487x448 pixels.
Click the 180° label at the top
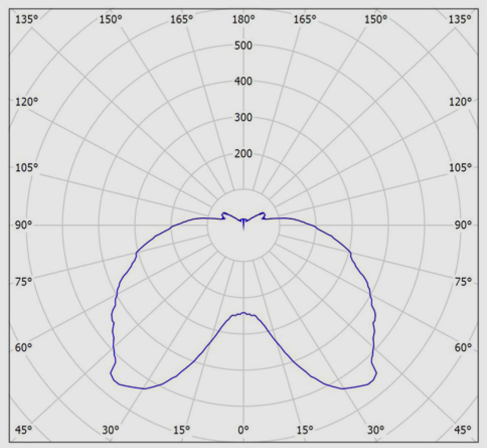coord(243,20)
